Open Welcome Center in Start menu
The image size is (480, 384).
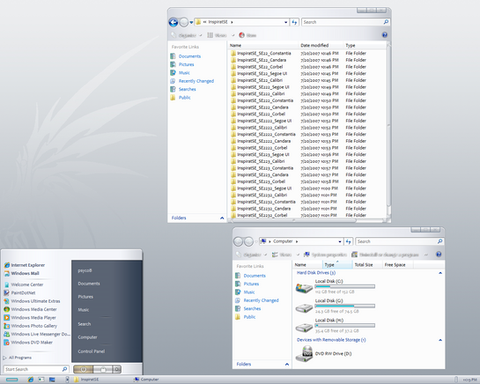pos(24,284)
